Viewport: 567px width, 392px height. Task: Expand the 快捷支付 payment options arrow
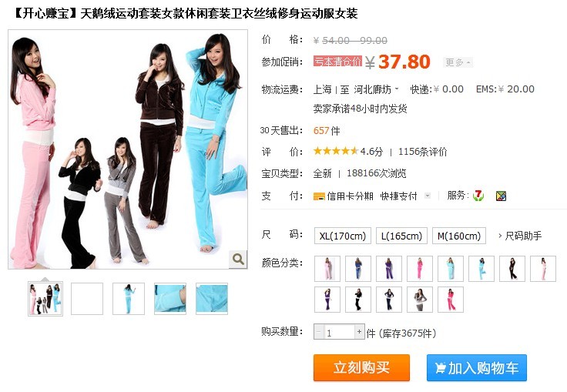tap(428, 196)
